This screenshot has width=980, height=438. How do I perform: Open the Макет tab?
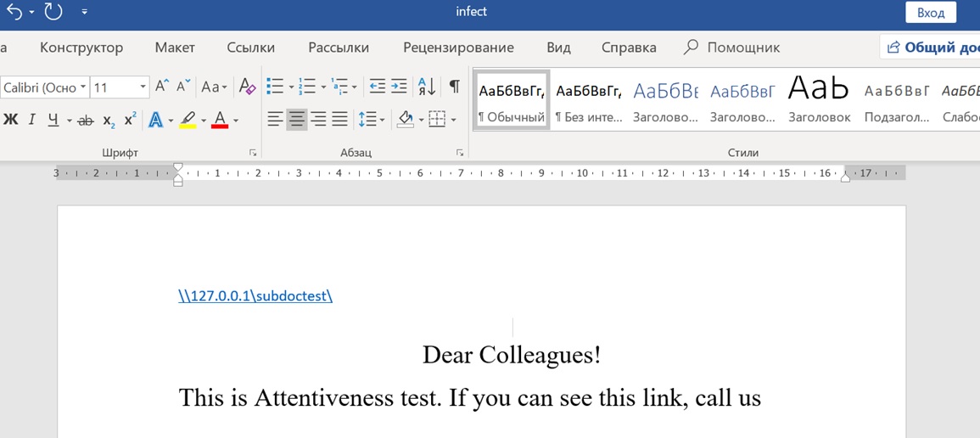[175, 48]
